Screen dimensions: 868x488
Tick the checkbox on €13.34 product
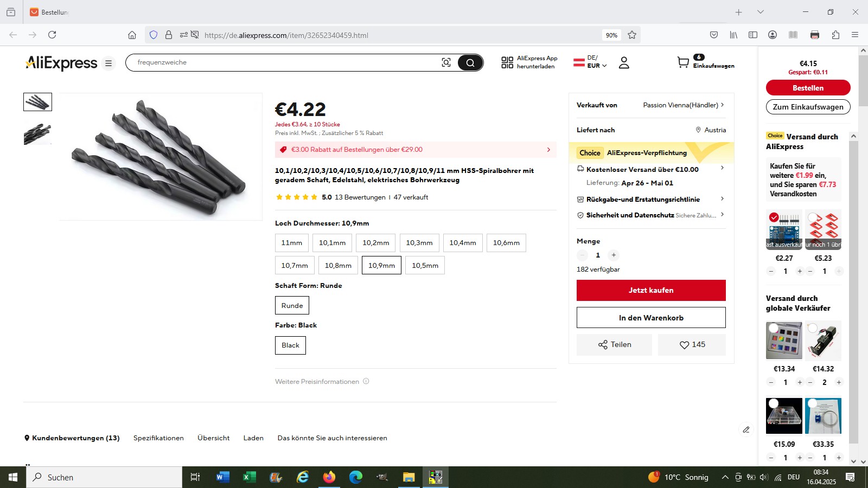click(774, 328)
